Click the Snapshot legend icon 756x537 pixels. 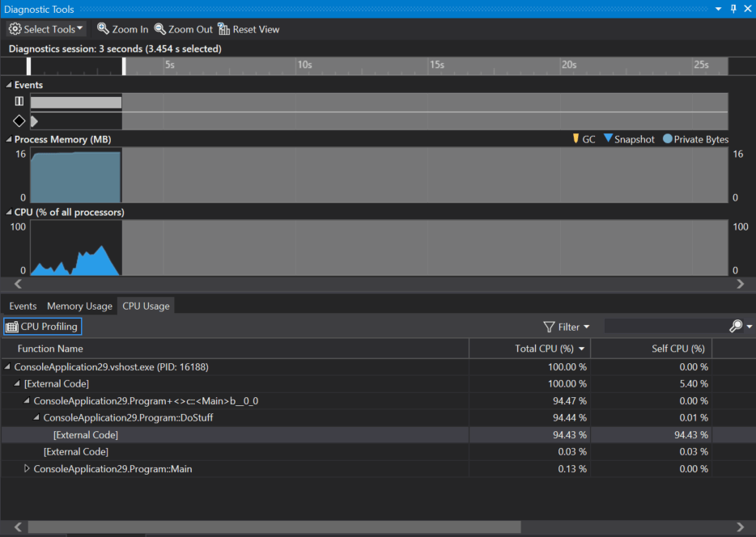point(609,138)
